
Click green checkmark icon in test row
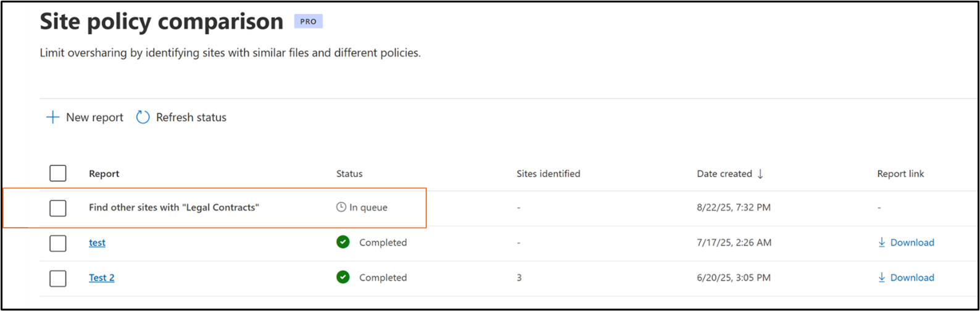click(343, 243)
